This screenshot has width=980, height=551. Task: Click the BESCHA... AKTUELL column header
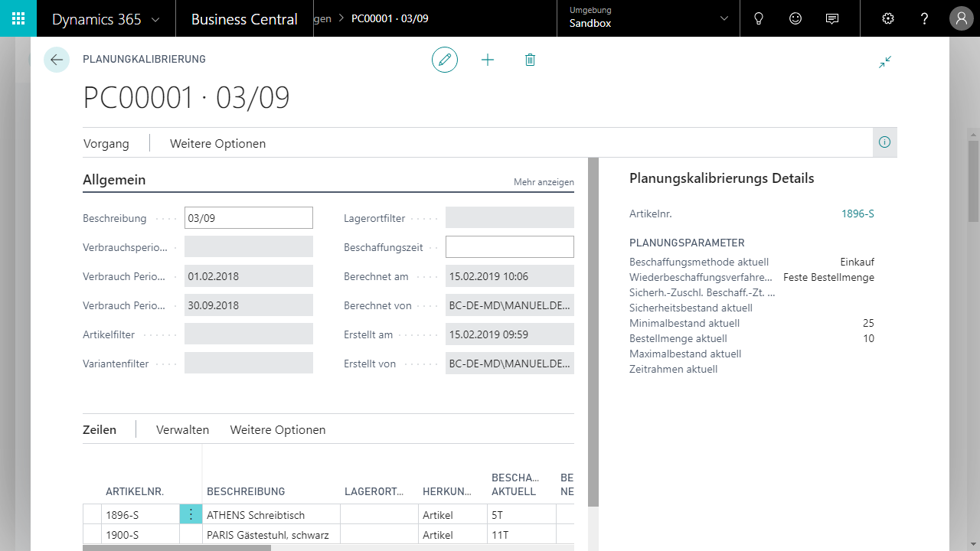tap(515, 484)
